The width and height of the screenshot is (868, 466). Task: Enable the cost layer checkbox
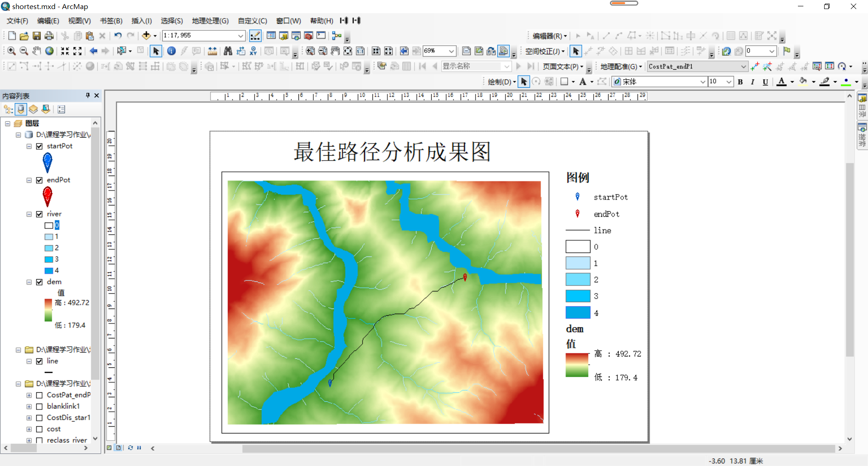click(x=40, y=428)
